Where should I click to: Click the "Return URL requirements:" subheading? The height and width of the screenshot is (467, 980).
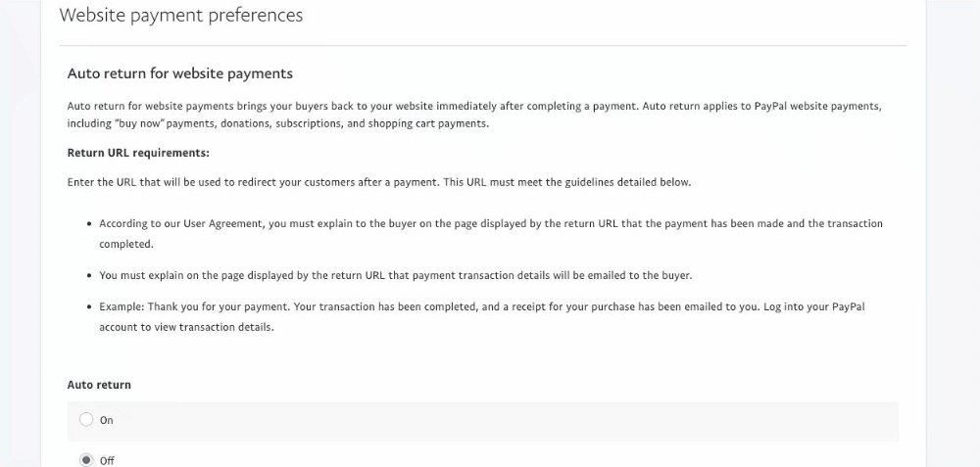click(138, 153)
